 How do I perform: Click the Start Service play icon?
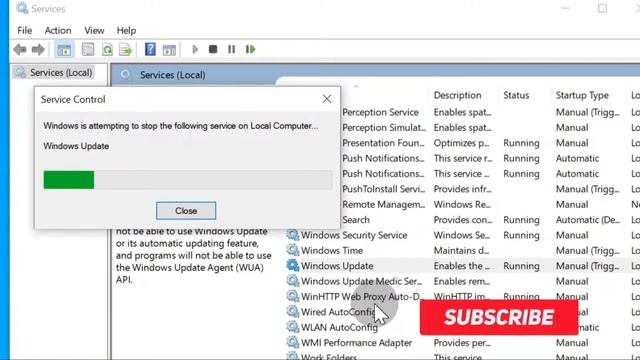(x=195, y=49)
